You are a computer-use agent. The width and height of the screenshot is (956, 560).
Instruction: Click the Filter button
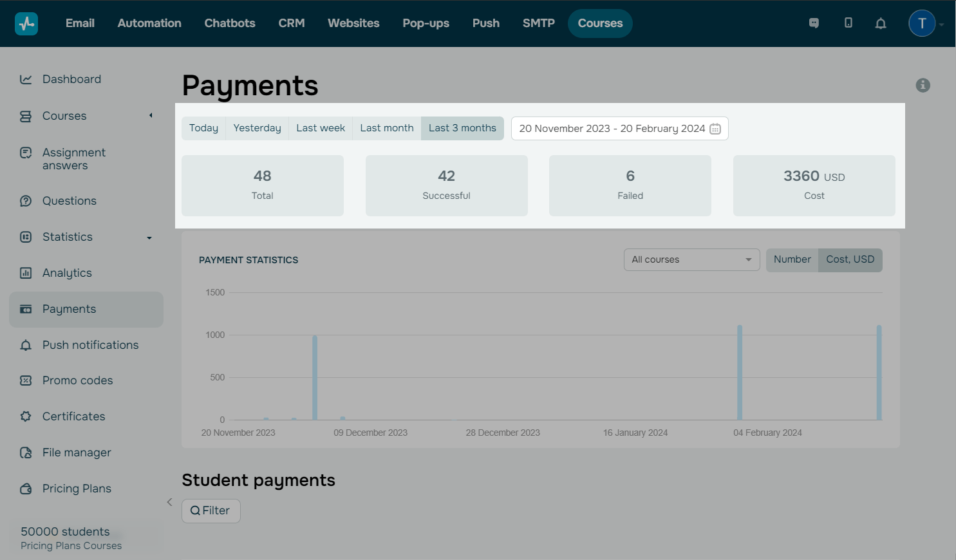tap(211, 510)
